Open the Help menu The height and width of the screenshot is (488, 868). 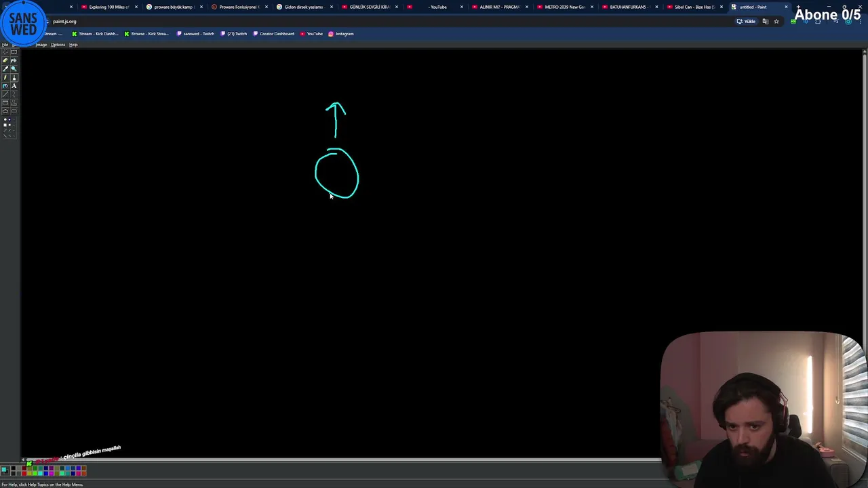(x=73, y=45)
